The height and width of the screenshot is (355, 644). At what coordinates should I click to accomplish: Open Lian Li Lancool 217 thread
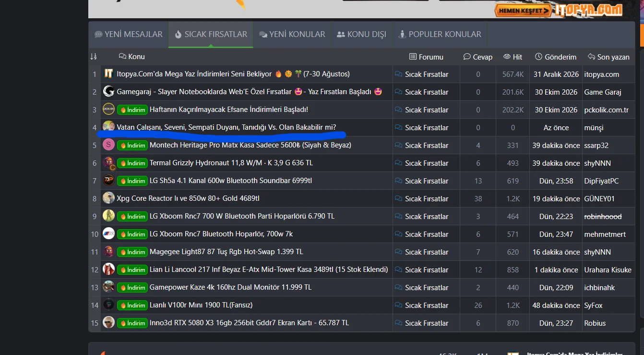click(x=269, y=269)
